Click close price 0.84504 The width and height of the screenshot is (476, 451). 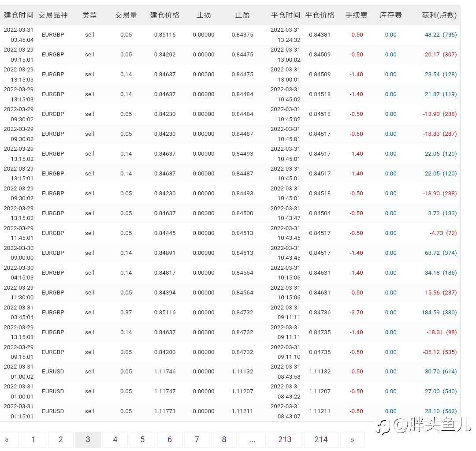(320, 213)
